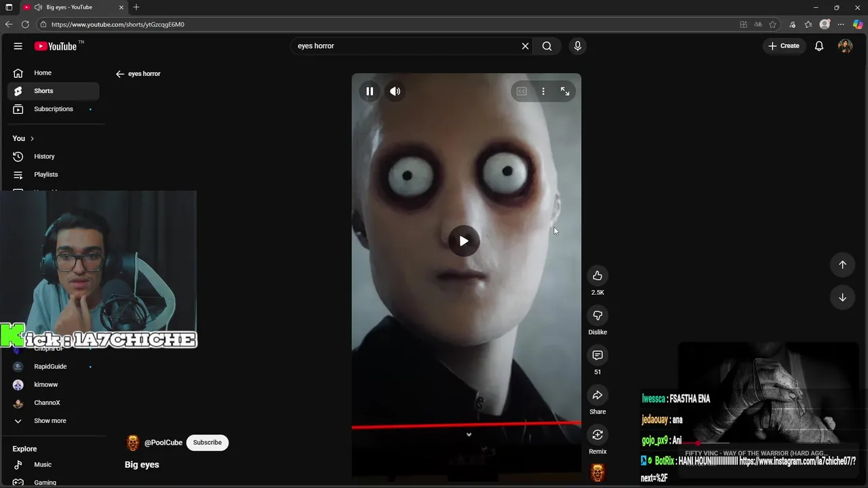Open the sound thumbnail below Remix
Viewport: 868px width, 488px height.
coord(597,472)
